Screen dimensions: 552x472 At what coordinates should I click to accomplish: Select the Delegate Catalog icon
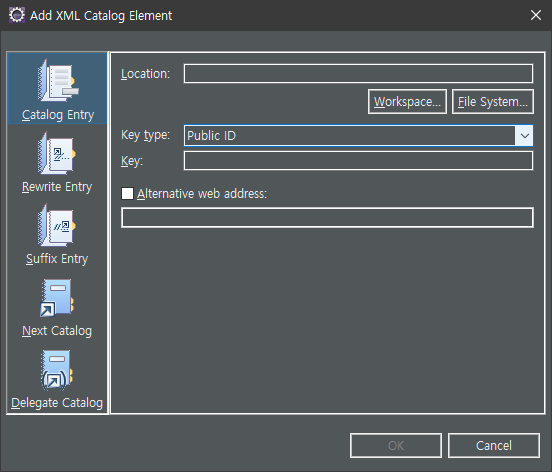[57, 370]
